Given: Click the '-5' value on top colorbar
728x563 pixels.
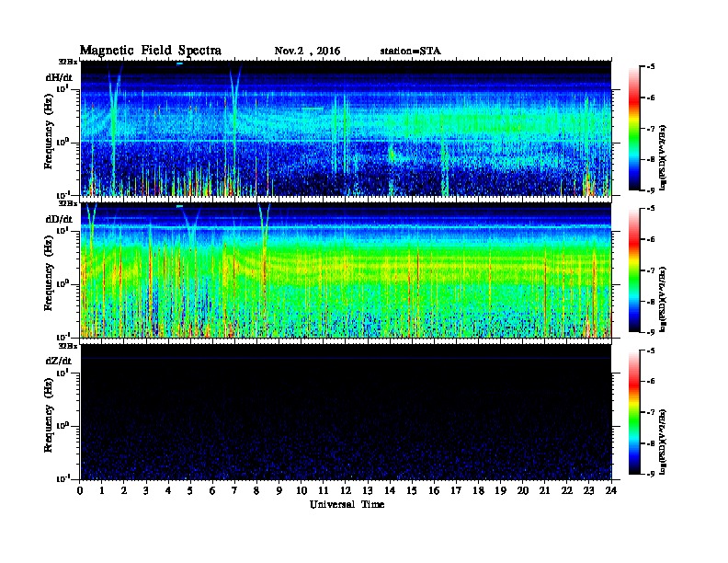Looking at the screenshot, I should (x=651, y=66).
